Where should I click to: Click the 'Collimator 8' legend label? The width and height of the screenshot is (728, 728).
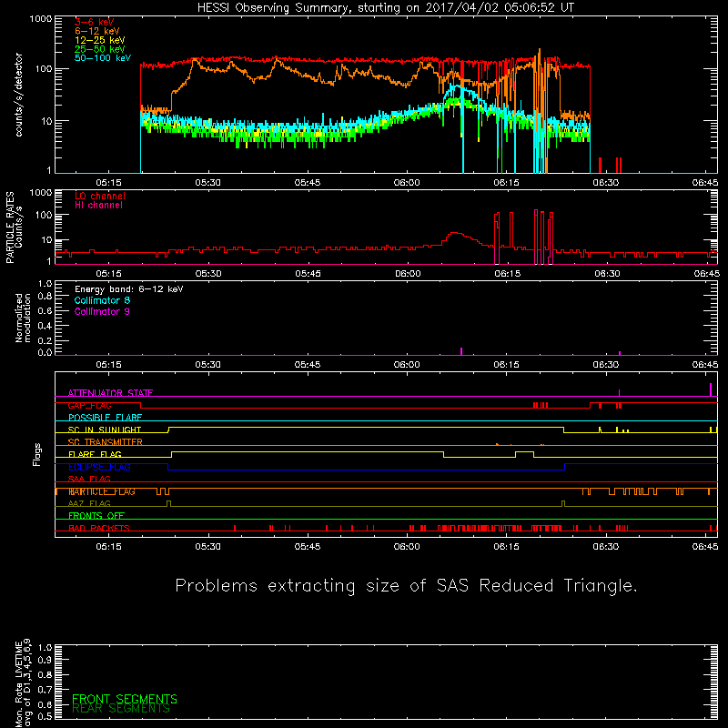tap(102, 300)
